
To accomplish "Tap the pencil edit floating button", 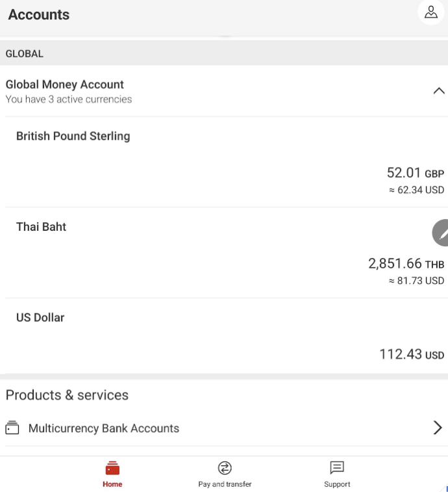I will (442, 232).
